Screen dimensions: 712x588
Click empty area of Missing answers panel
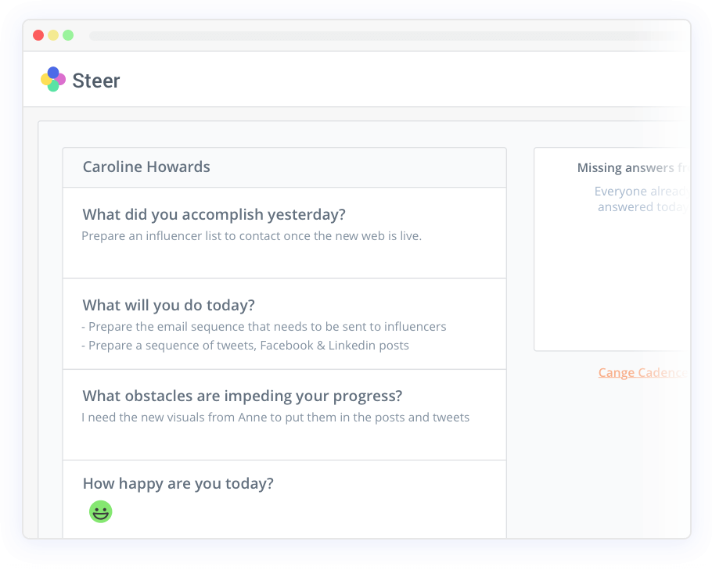[x=611, y=286]
